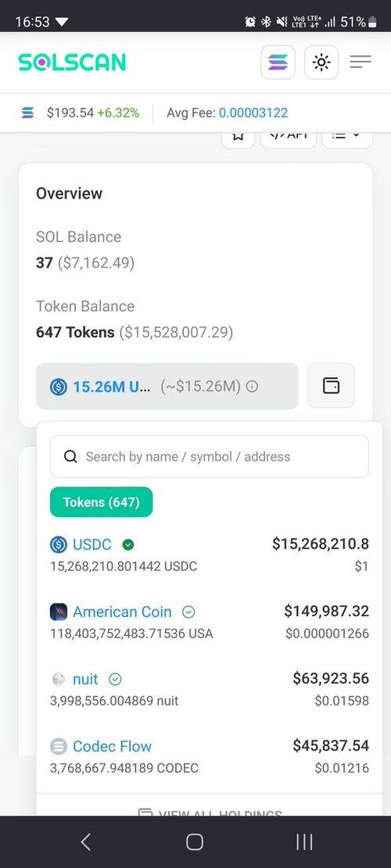This screenshot has height=868, width=391.
Task: Click the token search input field
Action: coord(210,456)
